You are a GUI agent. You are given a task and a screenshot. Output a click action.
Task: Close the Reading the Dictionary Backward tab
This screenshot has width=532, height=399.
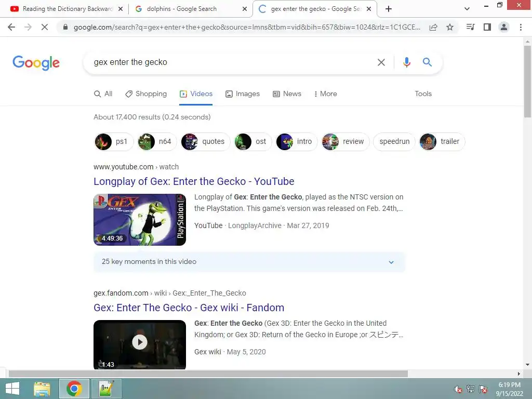(121, 9)
